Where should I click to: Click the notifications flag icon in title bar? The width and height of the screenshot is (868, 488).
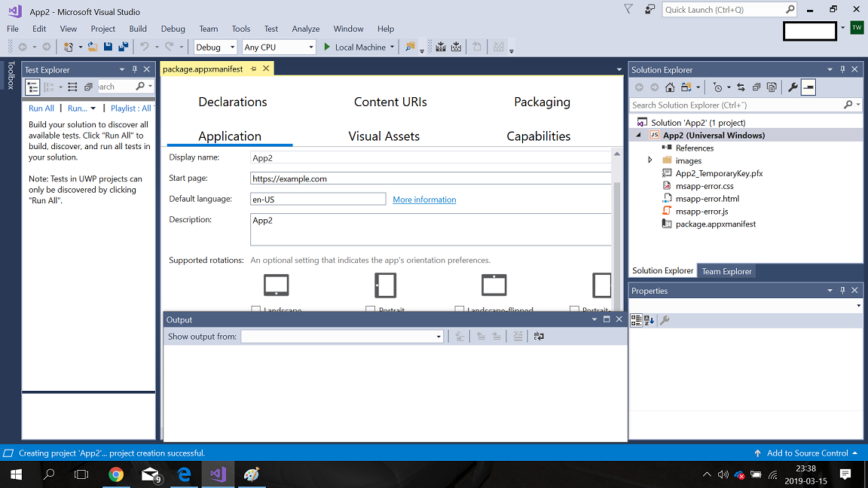628,9
